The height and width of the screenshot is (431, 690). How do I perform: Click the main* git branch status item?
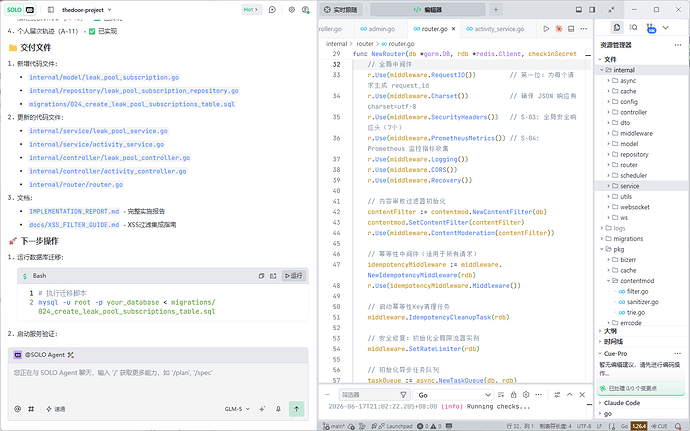[334, 426]
